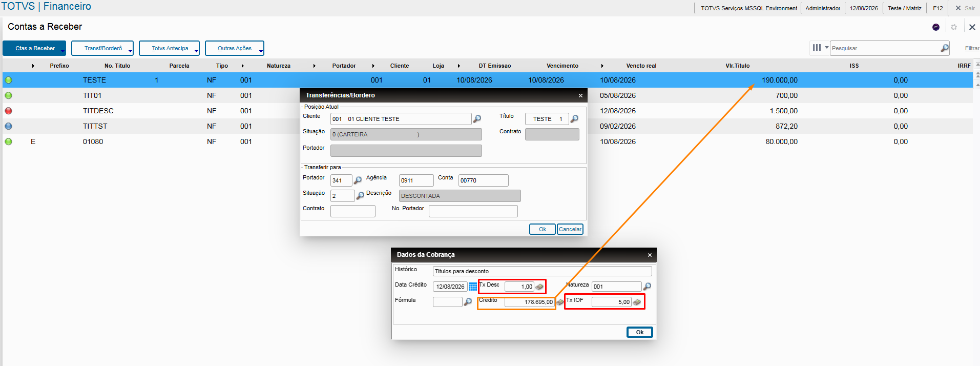
Task: Click green status circle of TIT01 row
Action: 8,95
